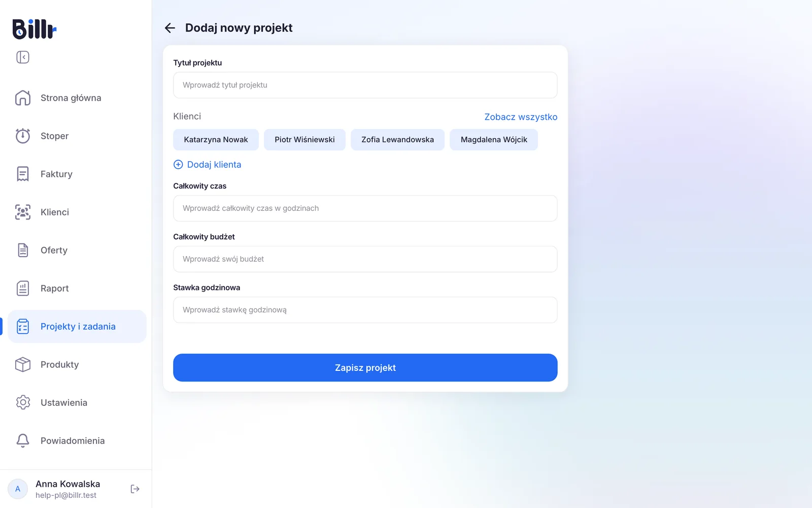Viewport: 812px width, 508px height.
Task: Click the stopwatch icon beside Stoper
Action: click(x=23, y=136)
